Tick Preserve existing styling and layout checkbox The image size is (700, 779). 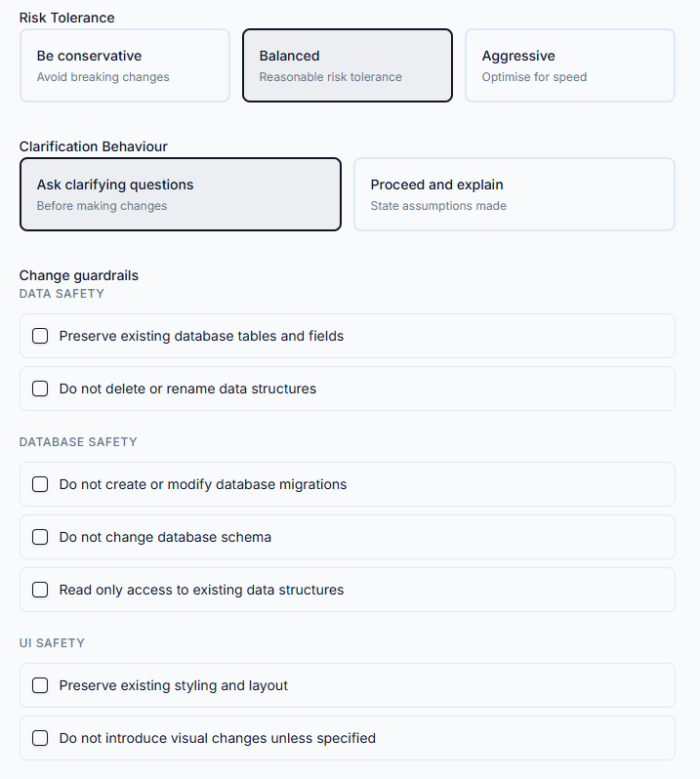click(x=40, y=685)
